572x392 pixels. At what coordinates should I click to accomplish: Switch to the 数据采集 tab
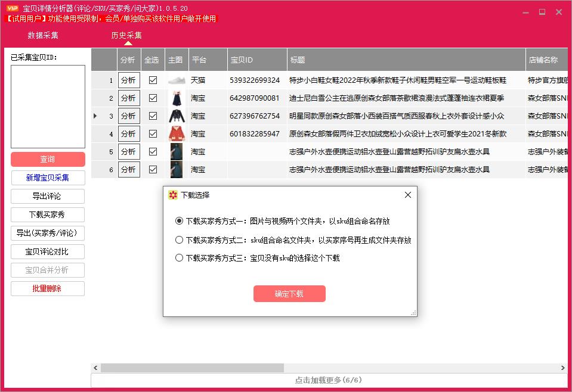[x=45, y=35]
